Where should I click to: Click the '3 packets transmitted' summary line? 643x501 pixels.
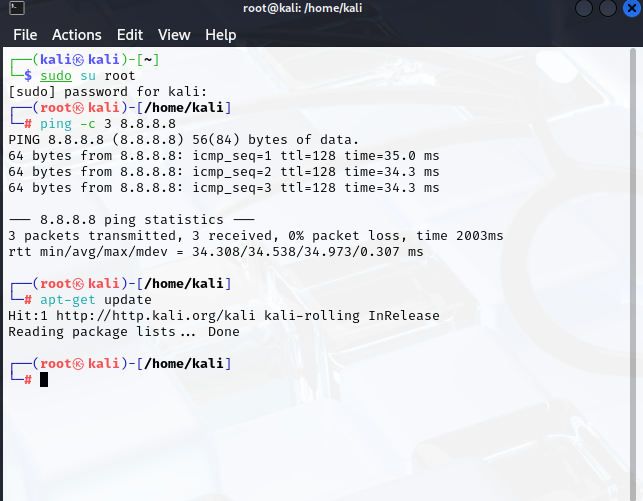[255, 236]
